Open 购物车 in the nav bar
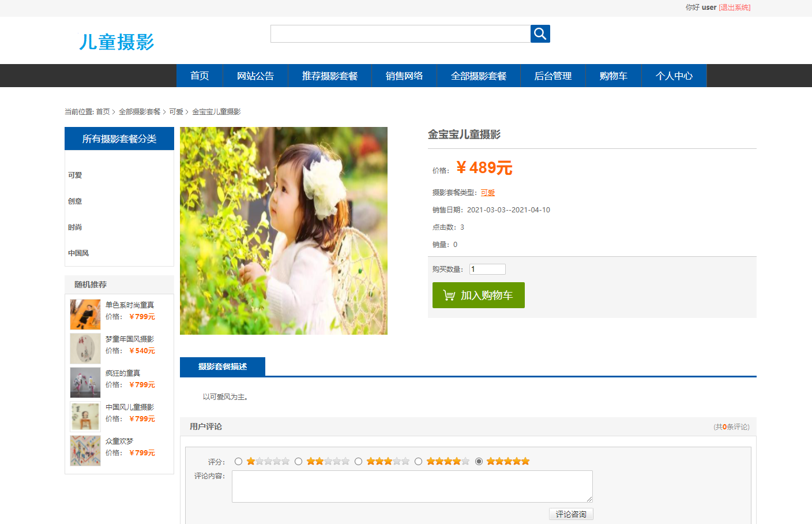This screenshot has height=524, width=812. point(614,76)
